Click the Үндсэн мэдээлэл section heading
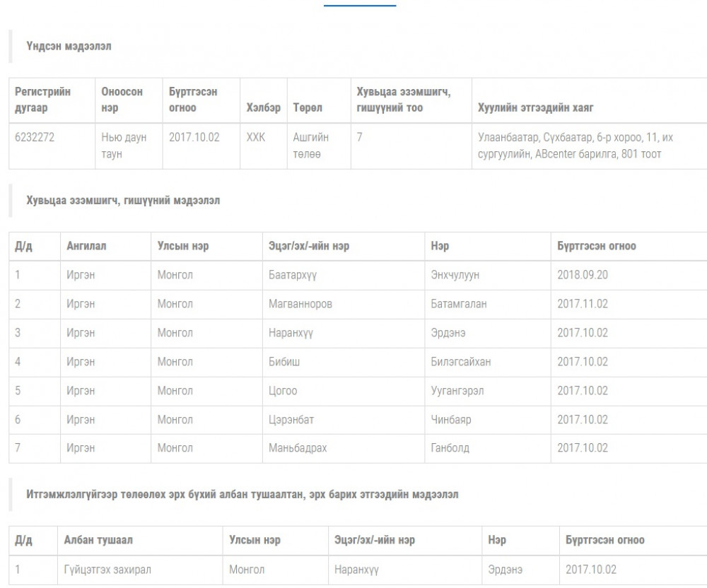This screenshot has width=707, height=588. [x=69, y=46]
